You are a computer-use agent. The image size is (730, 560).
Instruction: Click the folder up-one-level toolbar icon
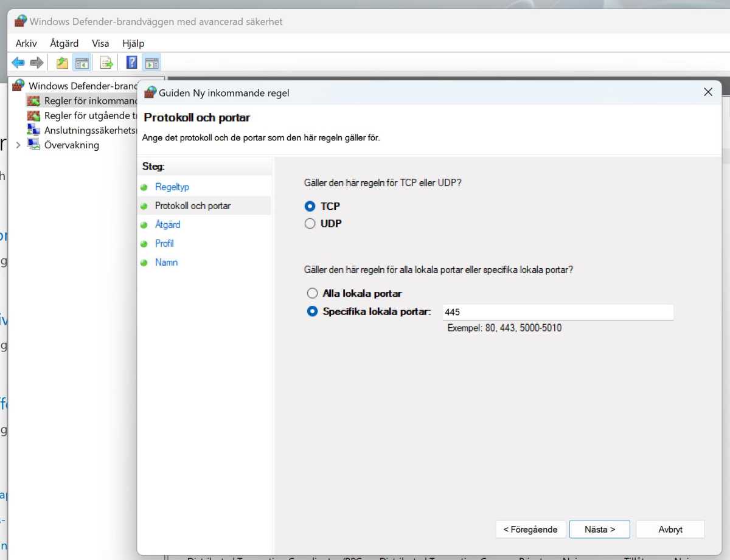(62, 63)
